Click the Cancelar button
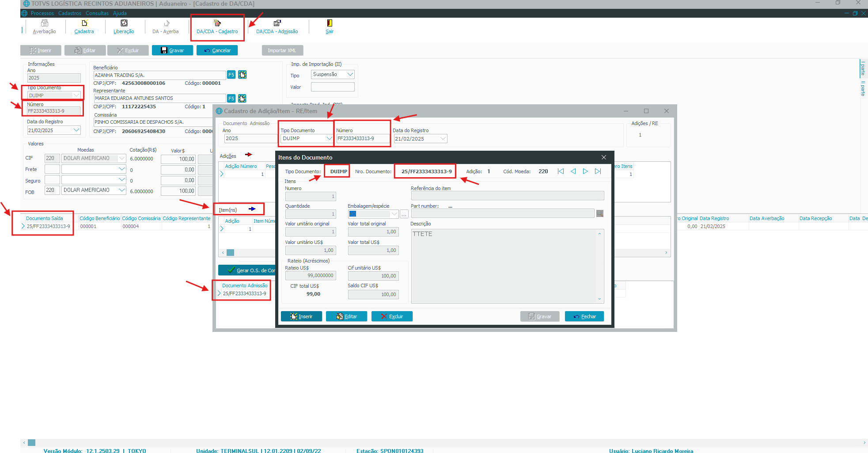 [217, 50]
